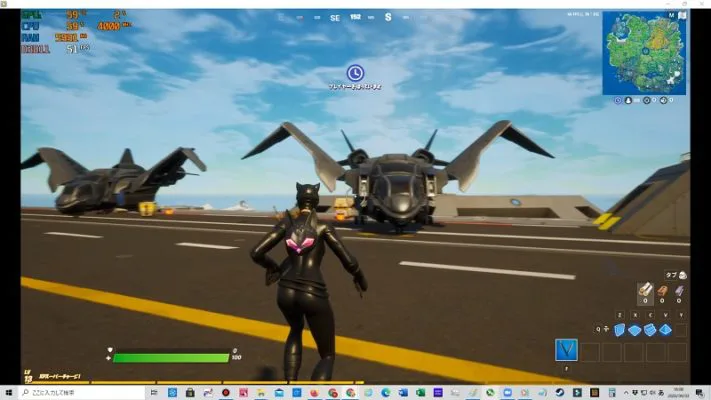Click the waiting-for-players clock icon
Viewport: 711px width, 400px height.
click(x=355, y=73)
